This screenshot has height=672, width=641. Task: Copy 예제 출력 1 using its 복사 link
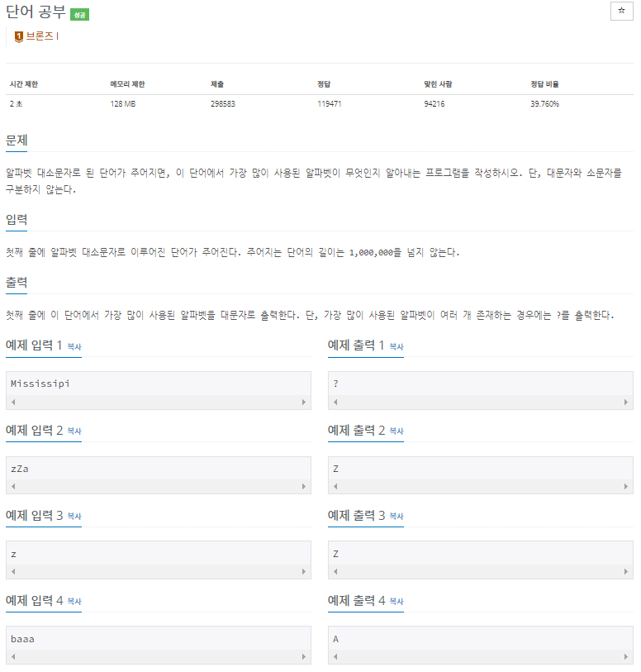tap(395, 347)
